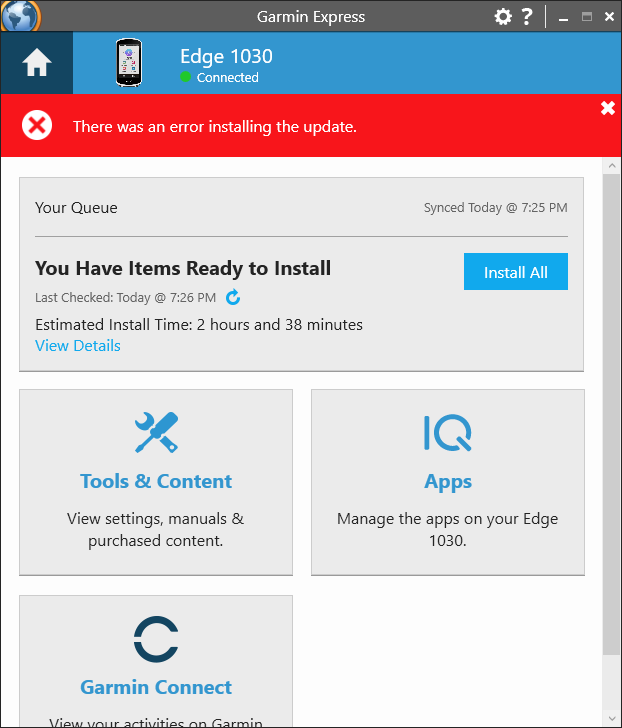Click the 'Your Queue' heading
622x728 pixels.
76,208
